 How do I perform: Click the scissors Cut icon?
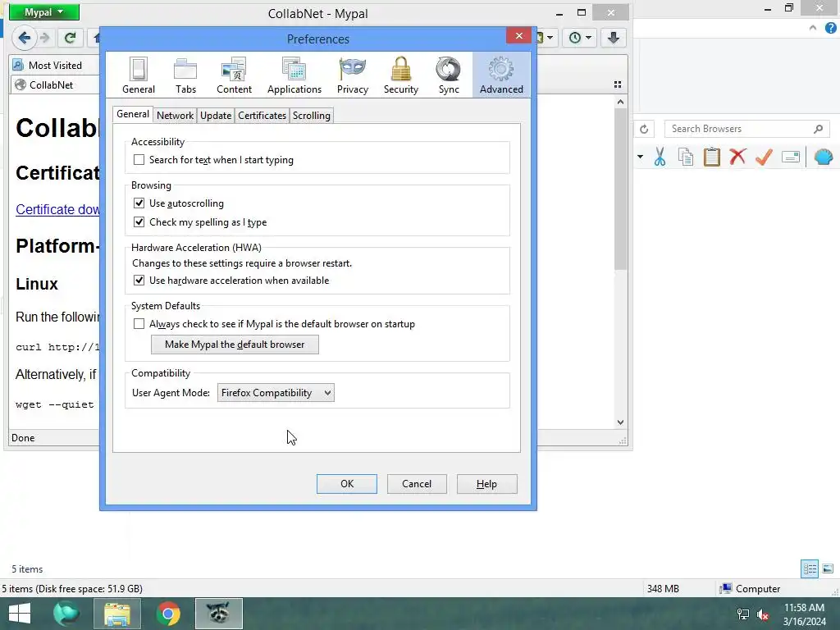pos(660,157)
